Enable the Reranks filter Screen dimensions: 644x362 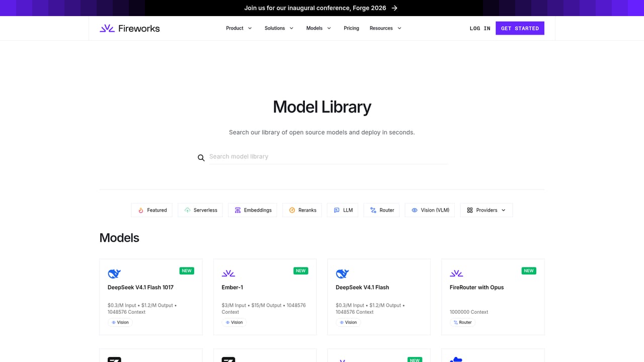point(302,210)
